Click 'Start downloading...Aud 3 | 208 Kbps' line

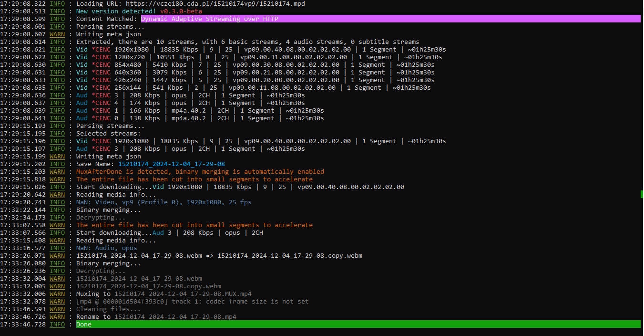pyautogui.click(x=170, y=233)
